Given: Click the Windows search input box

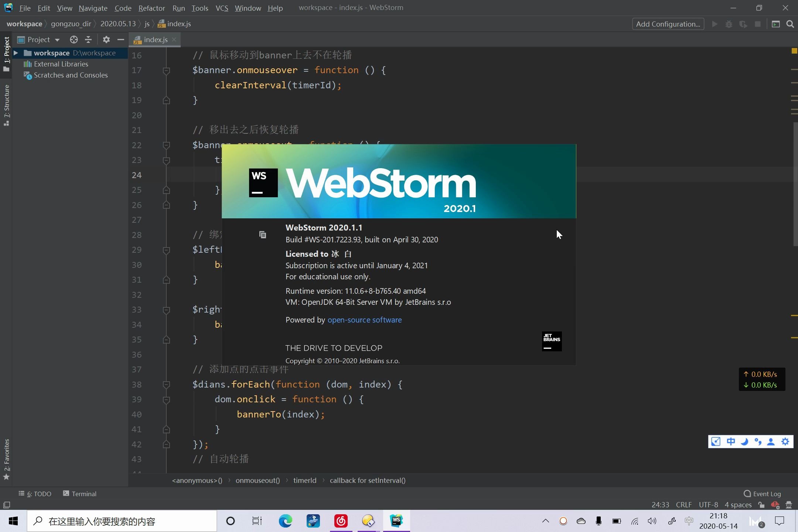Looking at the screenshot, I should (x=122, y=521).
